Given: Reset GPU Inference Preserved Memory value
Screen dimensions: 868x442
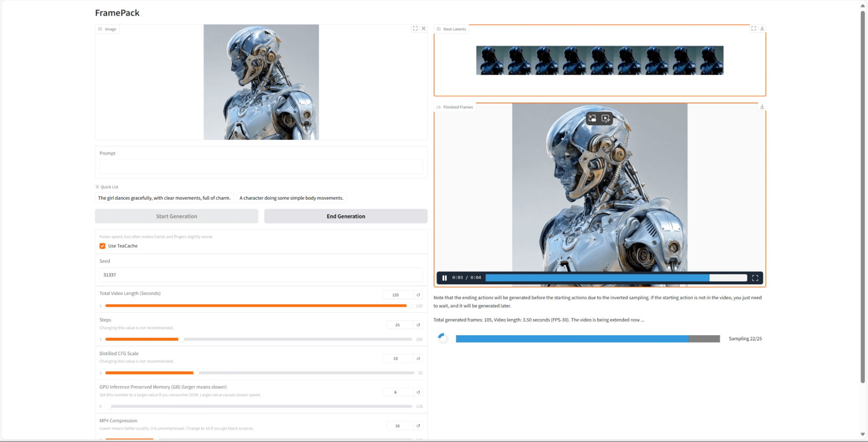Looking at the screenshot, I should 418,392.
